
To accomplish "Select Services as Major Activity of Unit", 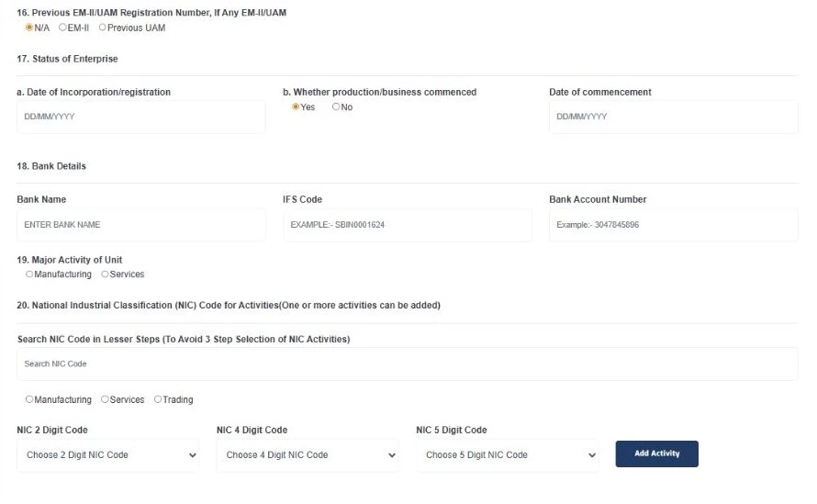I will pyautogui.click(x=106, y=274).
